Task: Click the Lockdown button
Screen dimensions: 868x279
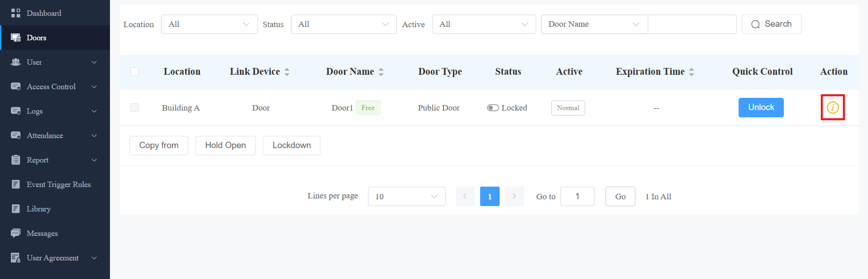Action: point(291,145)
